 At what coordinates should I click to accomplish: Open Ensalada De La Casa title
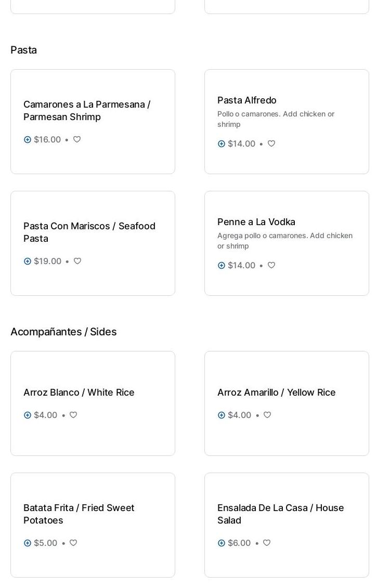[280, 514]
